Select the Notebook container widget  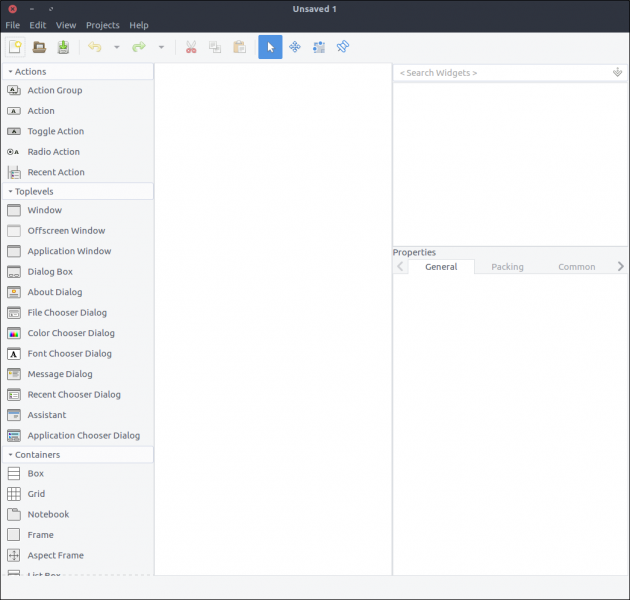coord(48,514)
